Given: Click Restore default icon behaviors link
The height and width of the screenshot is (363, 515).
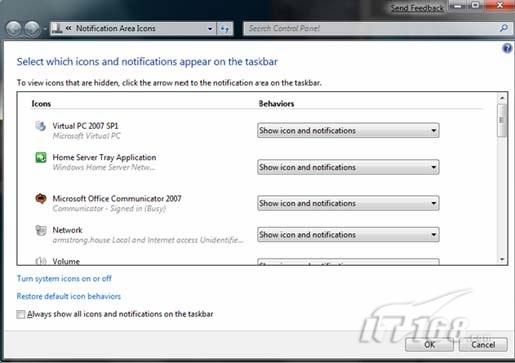Looking at the screenshot, I should point(69,296).
